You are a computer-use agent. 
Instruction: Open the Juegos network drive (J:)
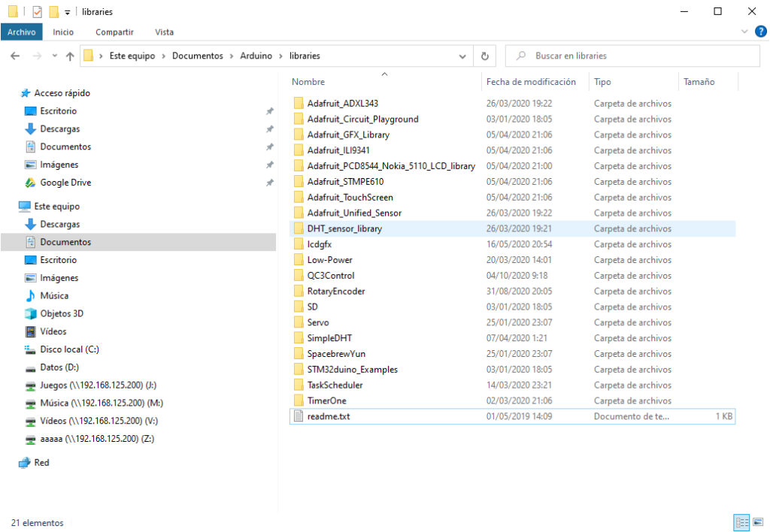98,385
